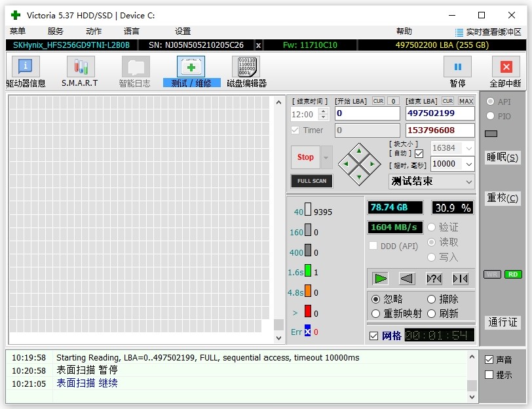Toggle the 网格 grid checkbox

pos(374,336)
